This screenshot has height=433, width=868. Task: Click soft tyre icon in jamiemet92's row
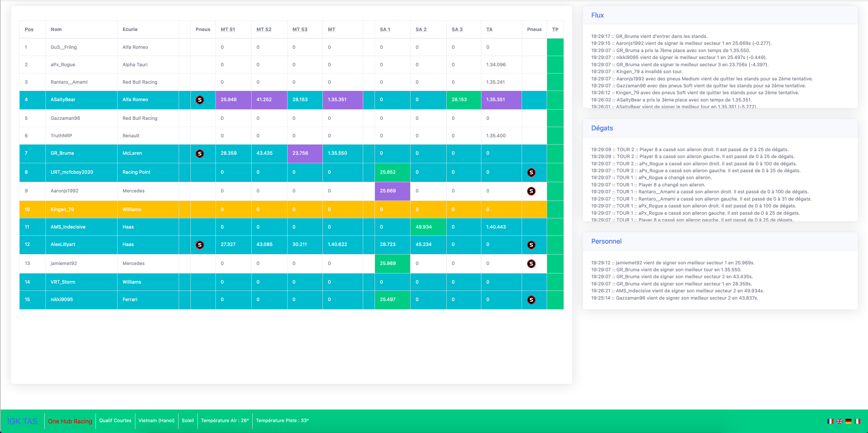click(x=531, y=264)
